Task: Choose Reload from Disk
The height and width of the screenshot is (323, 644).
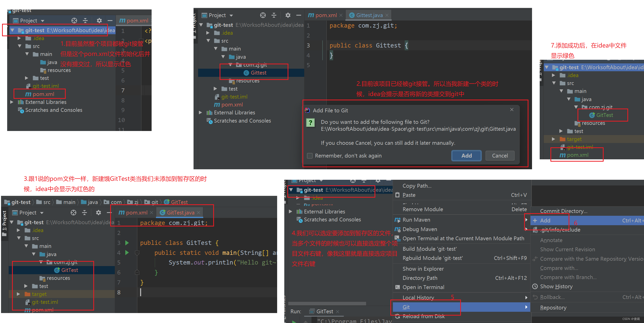Action: coord(461,316)
